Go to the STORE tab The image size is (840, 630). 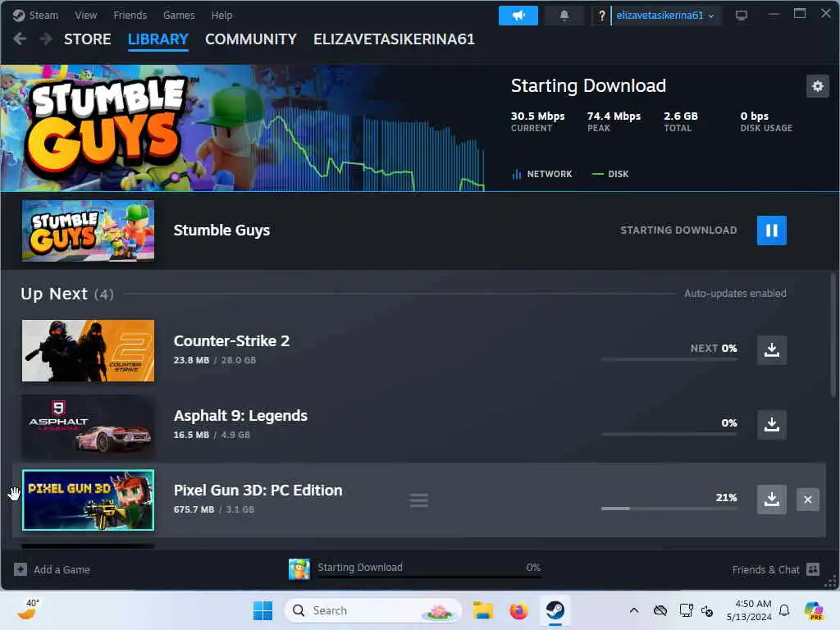pos(87,39)
